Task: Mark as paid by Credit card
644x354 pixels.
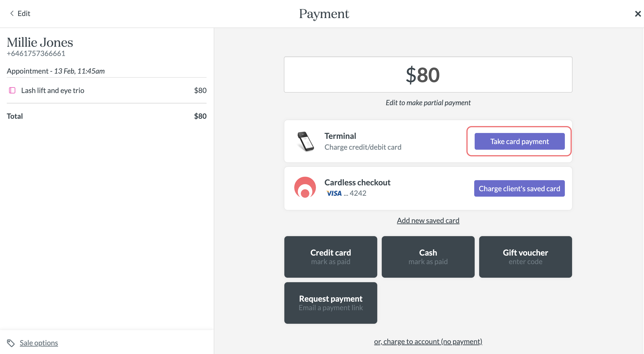Action: (331, 257)
